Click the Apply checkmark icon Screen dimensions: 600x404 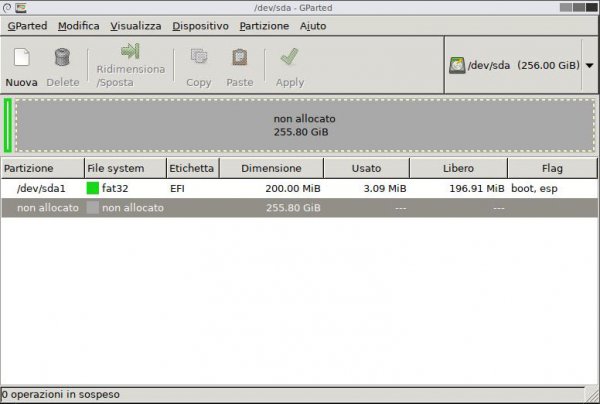click(x=289, y=57)
